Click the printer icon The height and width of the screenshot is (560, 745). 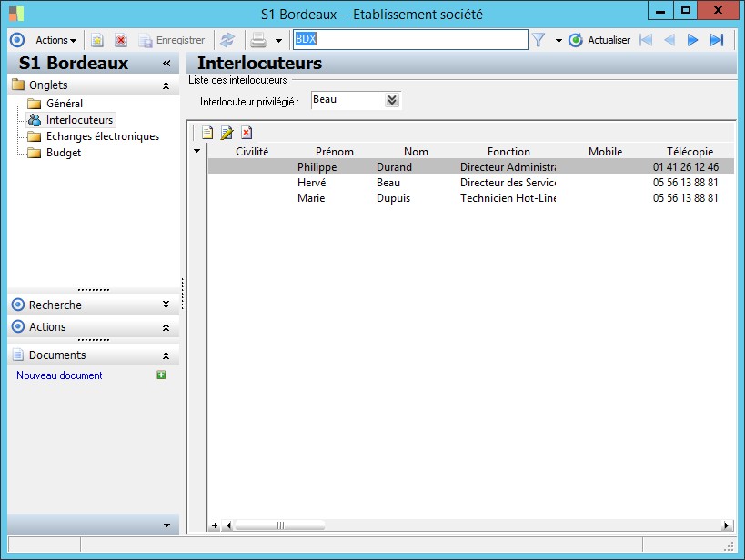(x=258, y=40)
